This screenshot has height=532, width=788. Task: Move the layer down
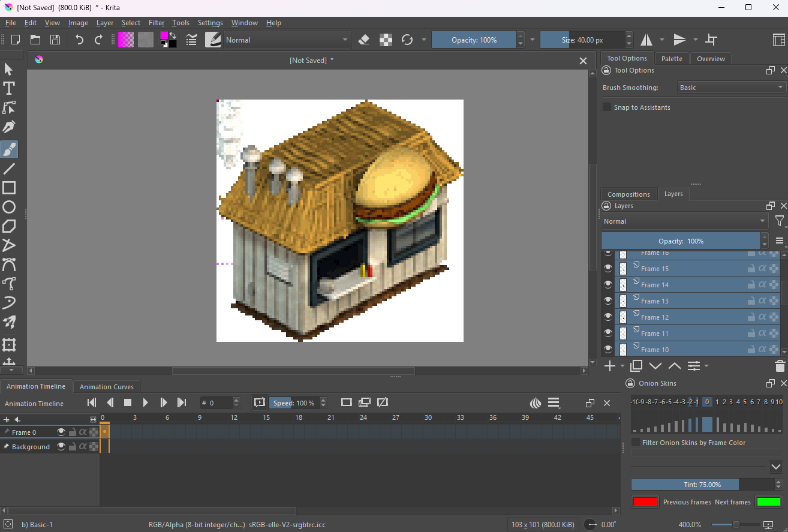click(x=655, y=366)
